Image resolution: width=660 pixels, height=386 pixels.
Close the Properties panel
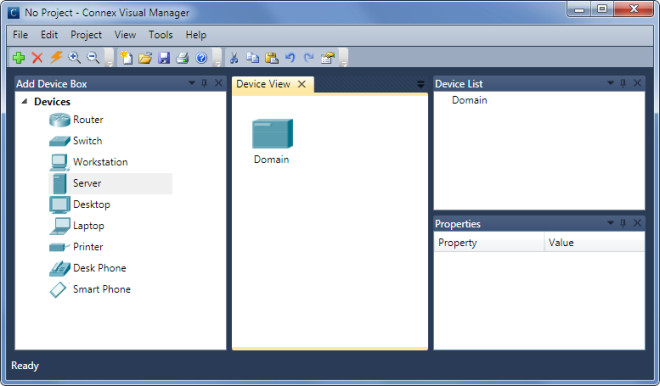(x=637, y=223)
